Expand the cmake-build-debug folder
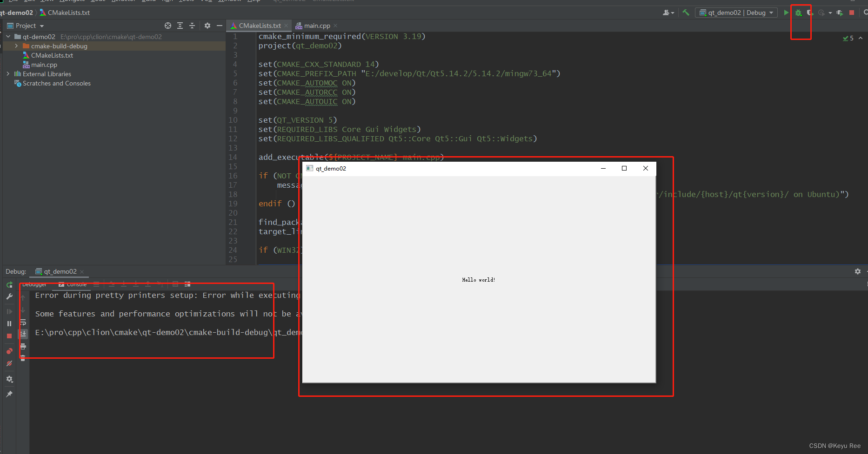This screenshot has width=868, height=454. 17,46
